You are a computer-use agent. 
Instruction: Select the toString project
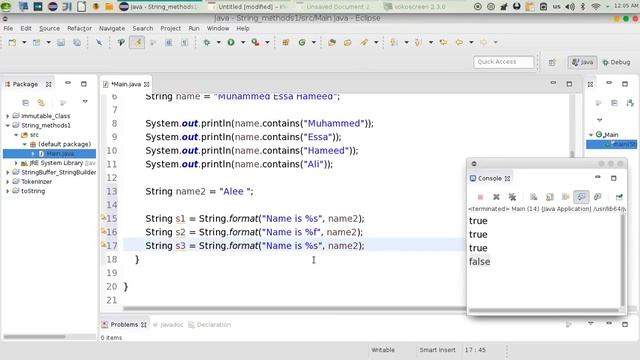(x=33, y=191)
